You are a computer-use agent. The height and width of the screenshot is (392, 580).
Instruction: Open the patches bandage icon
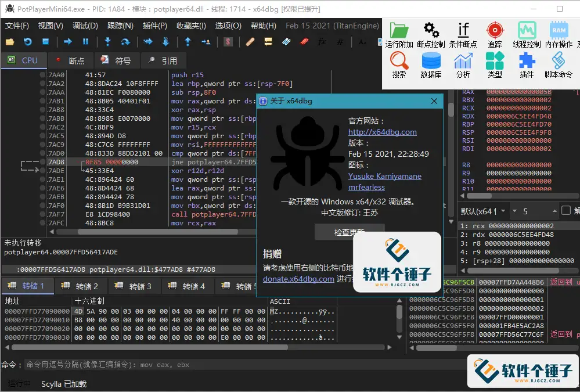click(x=250, y=42)
